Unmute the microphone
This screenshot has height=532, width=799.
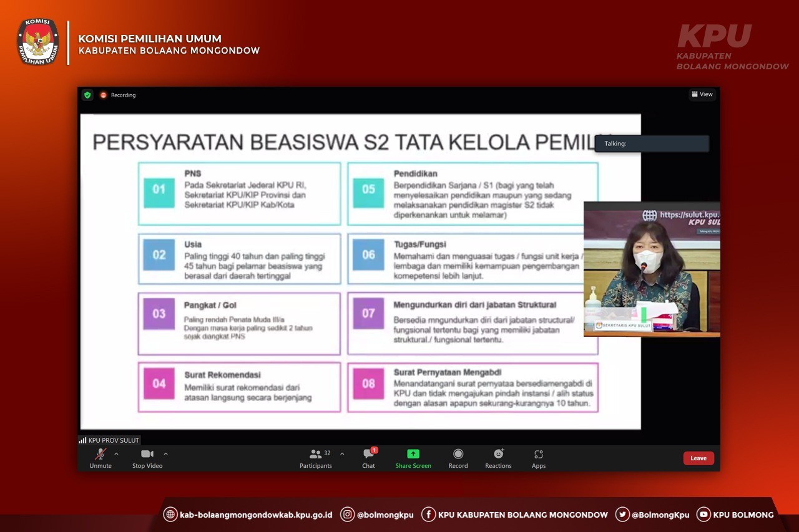100,457
